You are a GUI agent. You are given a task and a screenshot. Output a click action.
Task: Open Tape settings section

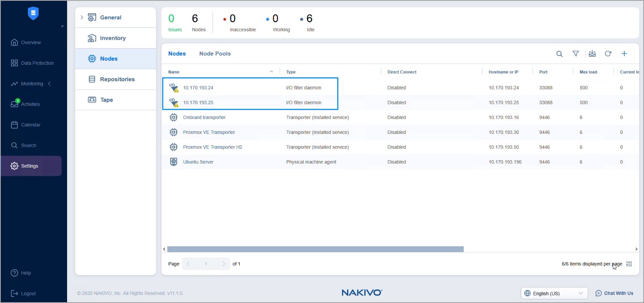[x=116, y=100]
